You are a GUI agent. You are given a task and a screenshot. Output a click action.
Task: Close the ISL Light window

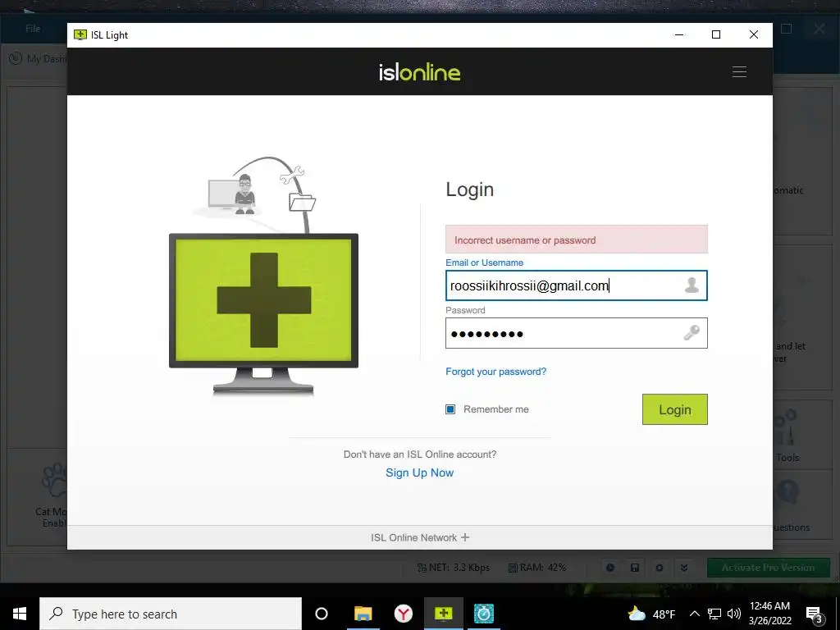[754, 34]
